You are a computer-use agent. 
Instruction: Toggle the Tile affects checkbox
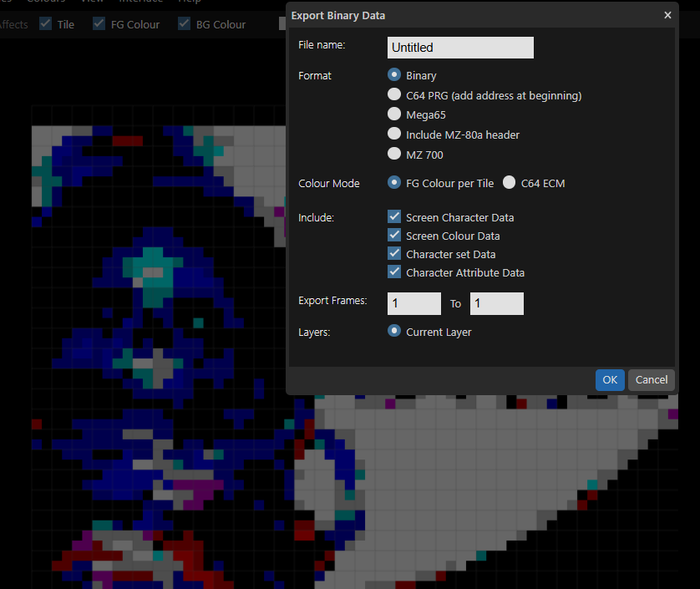[x=46, y=23]
